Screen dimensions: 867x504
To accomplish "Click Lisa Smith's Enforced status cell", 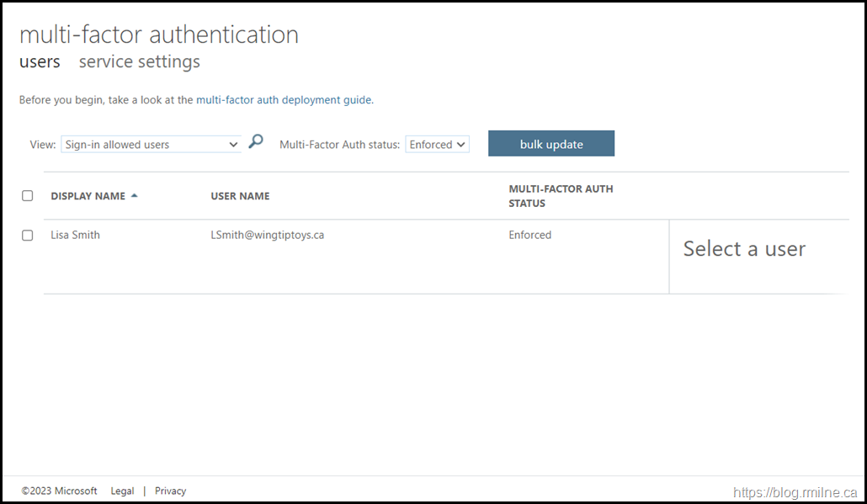I will 529,236.
